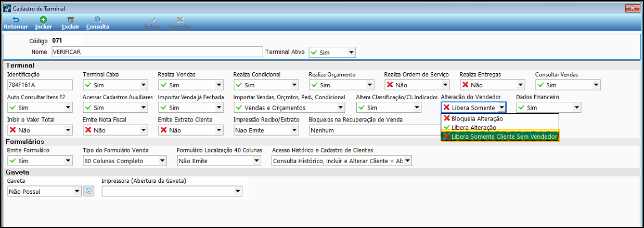Open the Terminal Caixa dropdown
This screenshot has width=644, height=228.
(x=144, y=85)
